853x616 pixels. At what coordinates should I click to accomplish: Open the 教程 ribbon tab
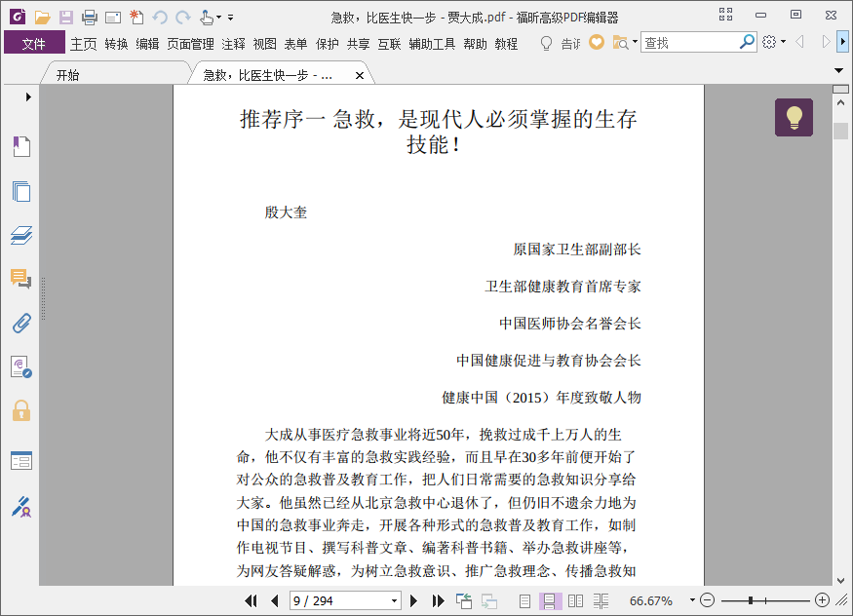coord(506,44)
